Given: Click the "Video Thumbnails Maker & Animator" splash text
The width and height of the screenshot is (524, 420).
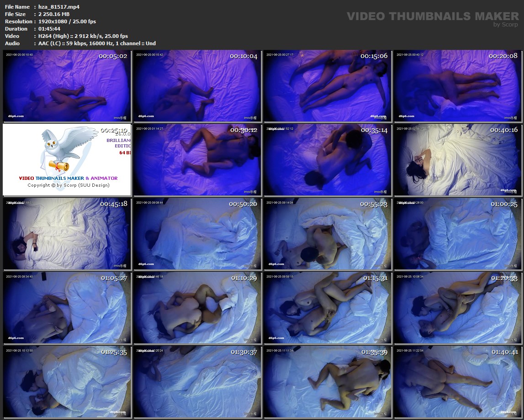Looking at the screenshot, I should 68,178.
